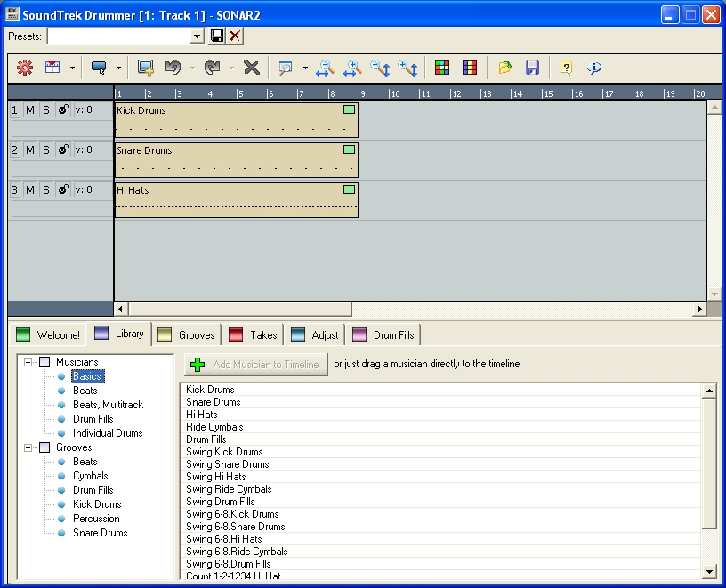Screen dimensions: 726x588
Task: Click green square on Snare Drums clip
Action: [x=349, y=149]
